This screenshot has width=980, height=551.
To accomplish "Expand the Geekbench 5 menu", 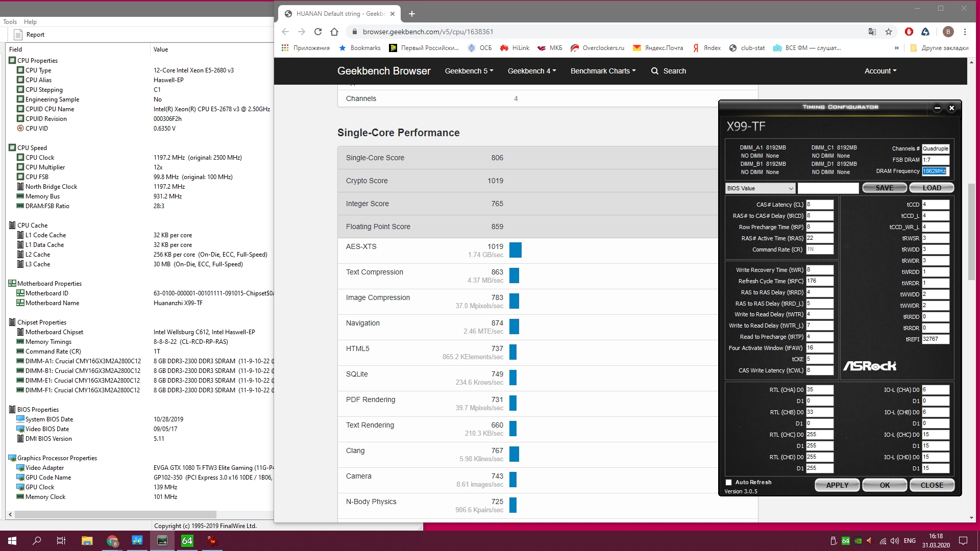I will pyautogui.click(x=469, y=71).
